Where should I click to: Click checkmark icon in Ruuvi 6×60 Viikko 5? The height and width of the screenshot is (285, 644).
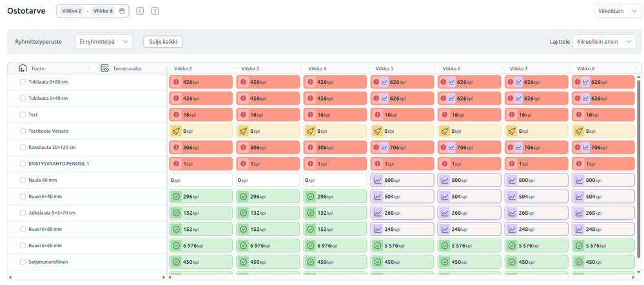[378, 245]
